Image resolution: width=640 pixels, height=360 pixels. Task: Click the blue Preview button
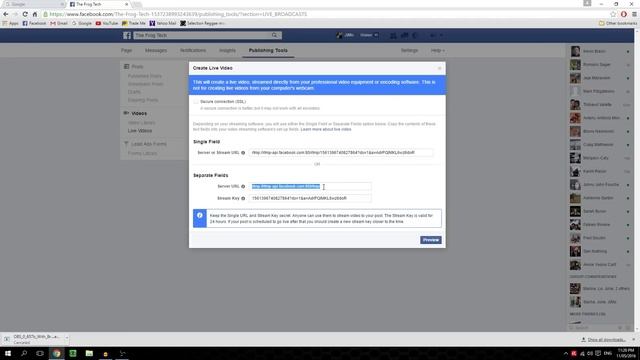point(431,240)
